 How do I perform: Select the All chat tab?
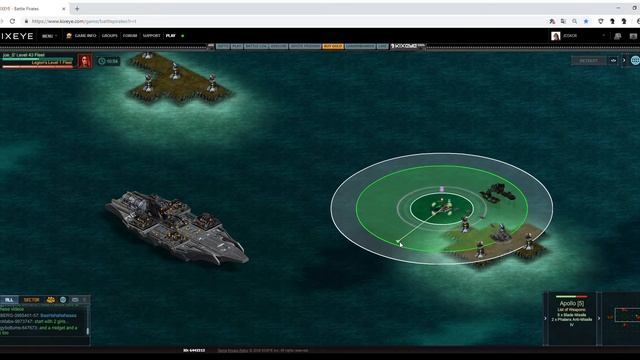pos(9,300)
